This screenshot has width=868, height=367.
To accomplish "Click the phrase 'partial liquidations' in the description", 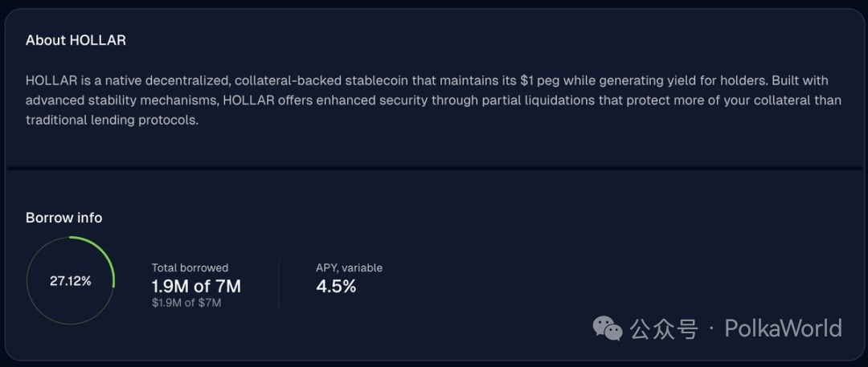I will 486,100.
